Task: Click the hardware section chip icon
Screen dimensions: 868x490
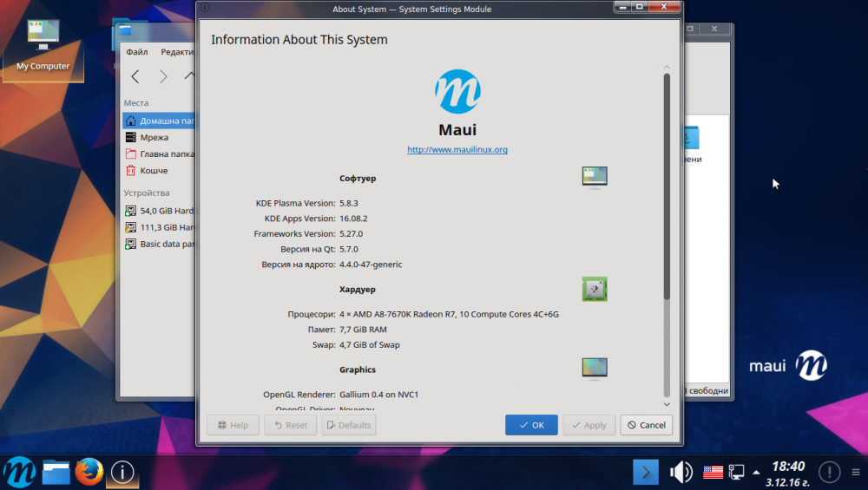Action: click(x=595, y=289)
